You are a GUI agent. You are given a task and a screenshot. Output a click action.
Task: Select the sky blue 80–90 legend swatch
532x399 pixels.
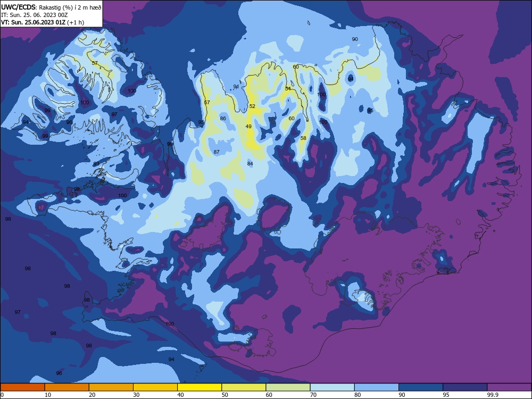coord(377,387)
